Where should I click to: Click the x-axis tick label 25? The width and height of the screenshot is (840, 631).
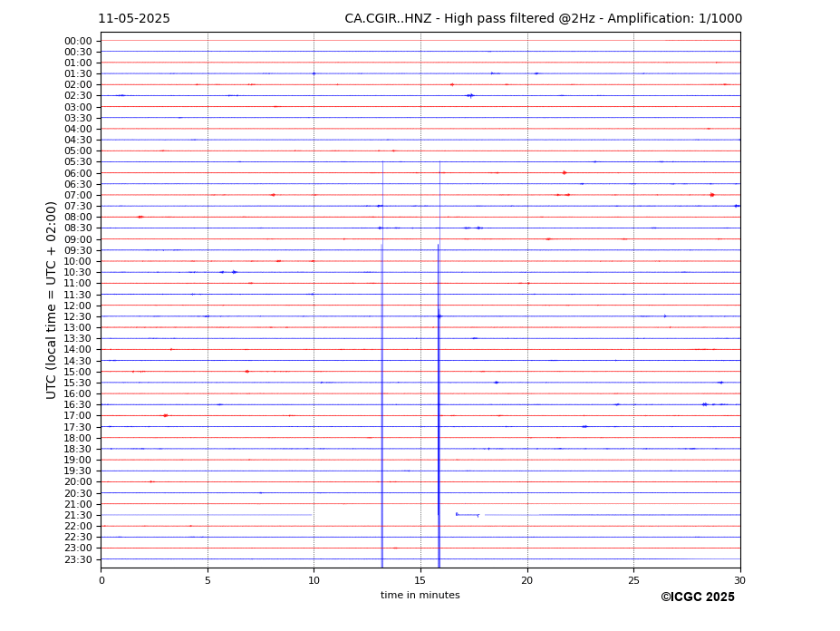[x=633, y=580]
